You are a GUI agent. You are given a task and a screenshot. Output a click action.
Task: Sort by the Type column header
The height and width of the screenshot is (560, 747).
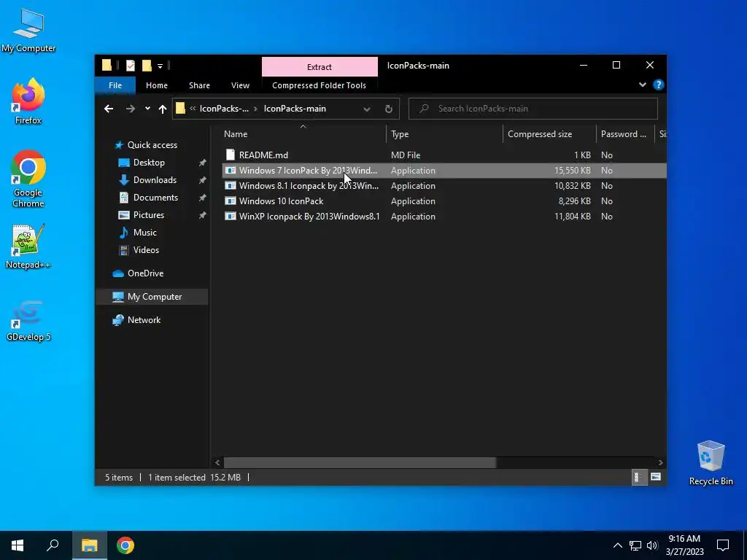pyautogui.click(x=444, y=134)
